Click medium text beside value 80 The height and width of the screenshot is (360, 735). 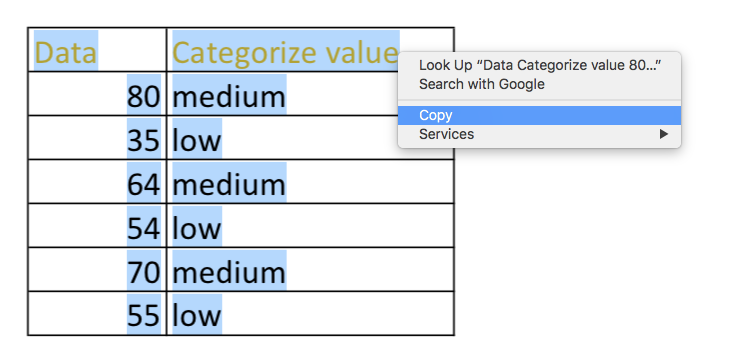229,97
